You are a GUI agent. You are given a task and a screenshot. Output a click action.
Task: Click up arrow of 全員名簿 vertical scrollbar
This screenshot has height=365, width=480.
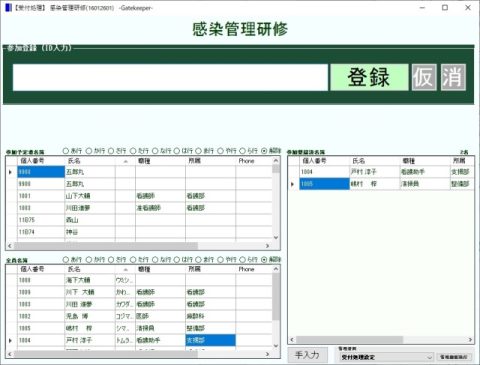click(276, 269)
